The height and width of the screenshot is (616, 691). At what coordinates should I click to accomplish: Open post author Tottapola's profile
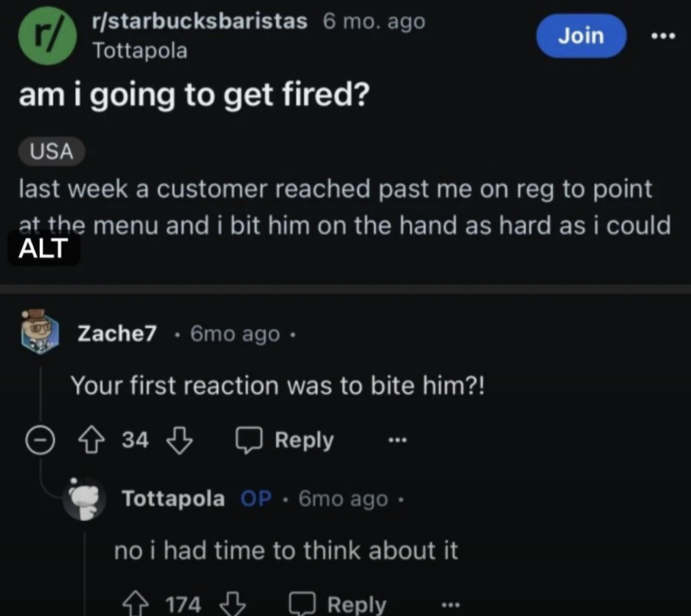(x=140, y=51)
